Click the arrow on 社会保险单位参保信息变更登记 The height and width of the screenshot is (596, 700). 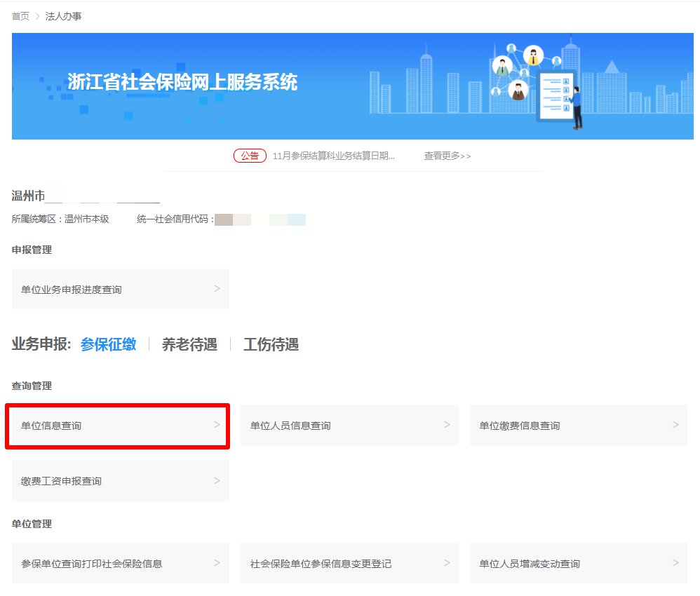447,563
